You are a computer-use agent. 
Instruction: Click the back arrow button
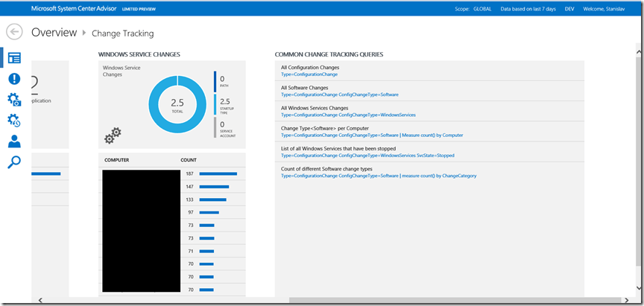[14, 32]
